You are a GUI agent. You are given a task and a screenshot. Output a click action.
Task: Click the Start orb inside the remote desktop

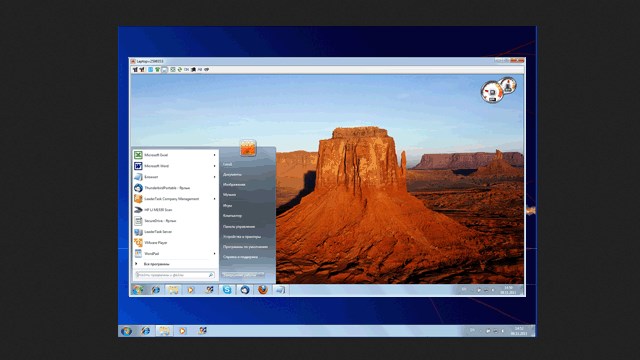(x=138, y=290)
